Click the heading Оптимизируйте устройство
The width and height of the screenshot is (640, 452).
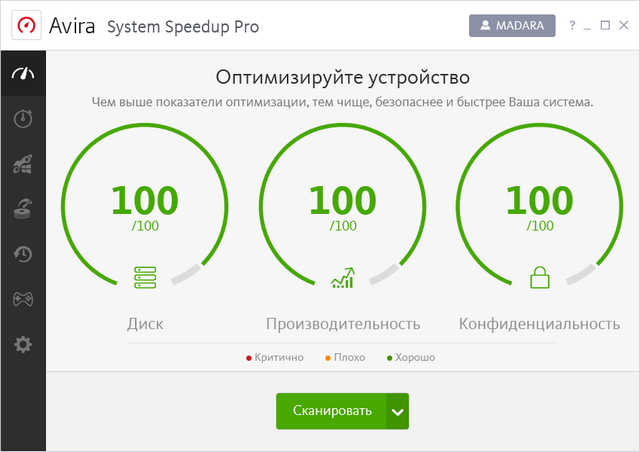click(x=343, y=78)
